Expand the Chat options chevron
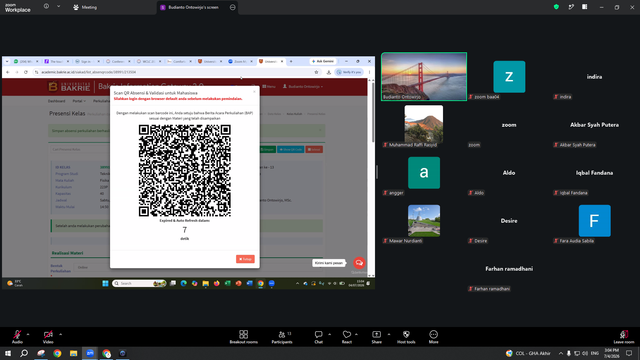The image size is (640, 360). (x=329, y=334)
